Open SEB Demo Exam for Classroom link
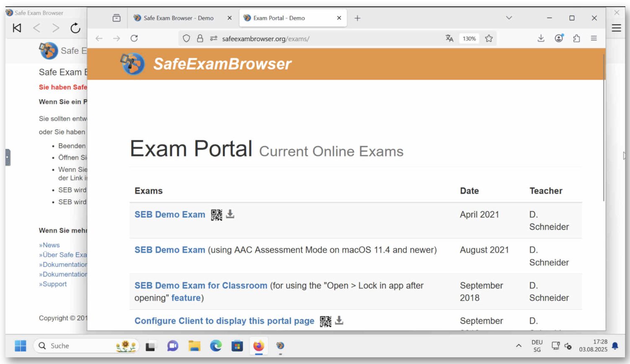630x364 pixels. [201, 285]
